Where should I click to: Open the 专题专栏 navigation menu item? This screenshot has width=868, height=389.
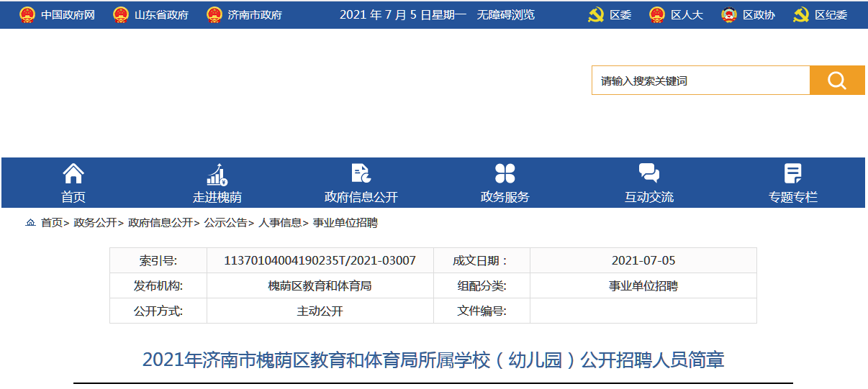(x=793, y=197)
